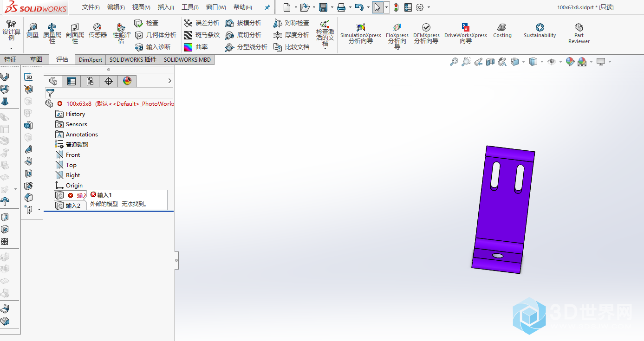Open Performance Evaluation (性能评估)
Screen dimensions: 644x341
point(121,33)
